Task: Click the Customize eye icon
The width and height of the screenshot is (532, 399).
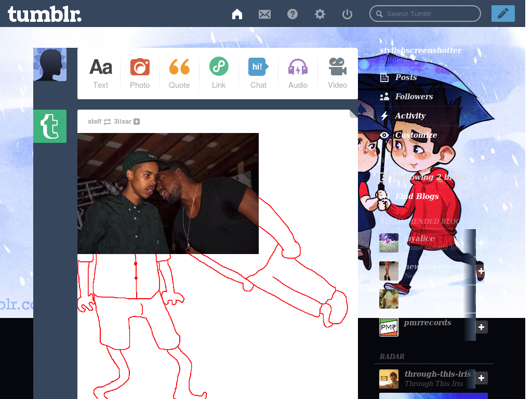Action: click(384, 135)
